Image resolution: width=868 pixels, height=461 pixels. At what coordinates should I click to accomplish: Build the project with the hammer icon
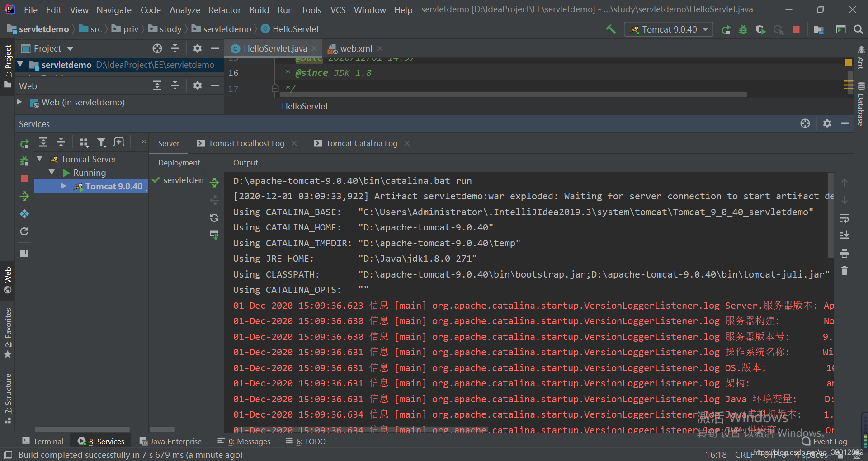point(611,29)
